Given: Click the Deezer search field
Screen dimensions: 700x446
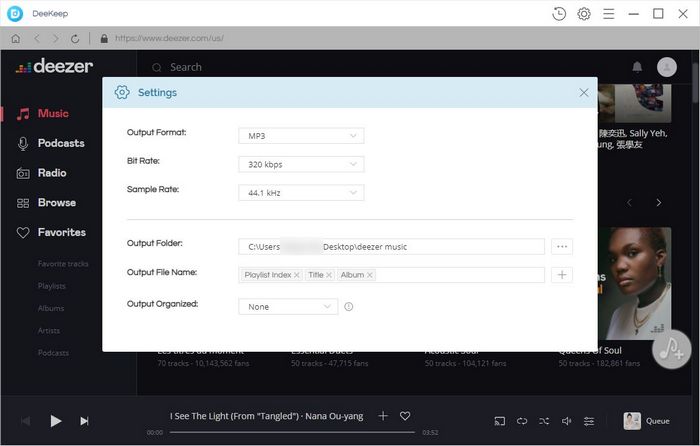Looking at the screenshot, I should coord(186,67).
